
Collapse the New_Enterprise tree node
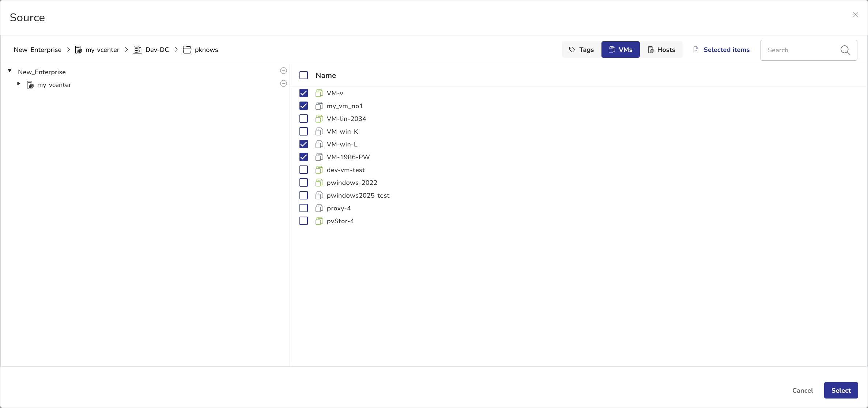click(10, 71)
